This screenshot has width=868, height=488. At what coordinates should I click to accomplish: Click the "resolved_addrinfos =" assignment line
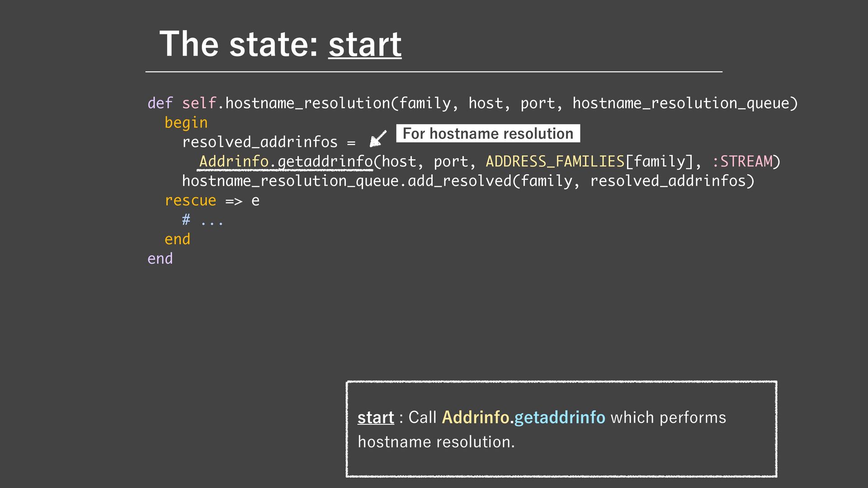269,142
